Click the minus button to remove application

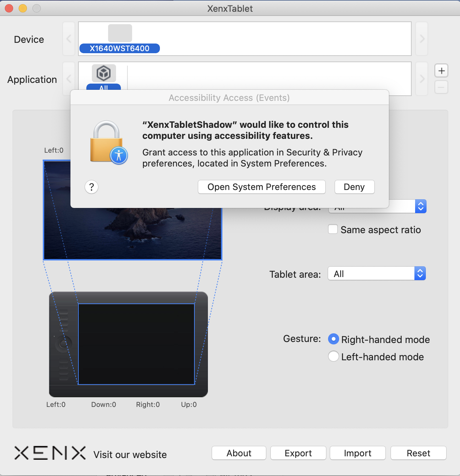[441, 87]
